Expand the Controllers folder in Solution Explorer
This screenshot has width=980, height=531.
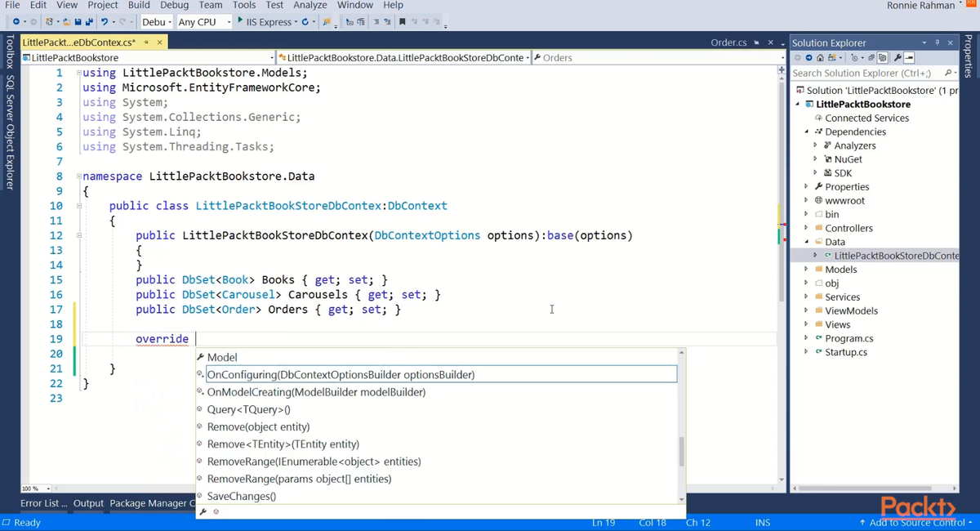point(807,228)
